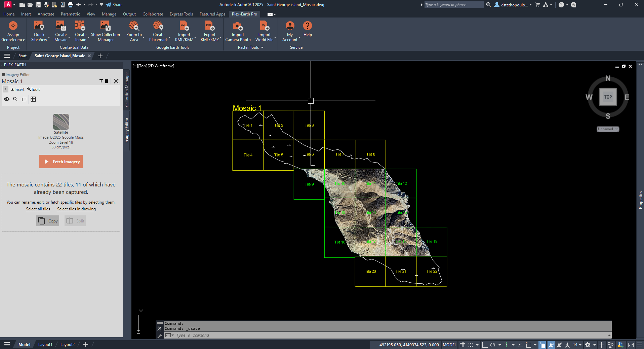Open the Collection Manager vertical tab
Viewport: 644px width, 349px height.
click(x=127, y=90)
